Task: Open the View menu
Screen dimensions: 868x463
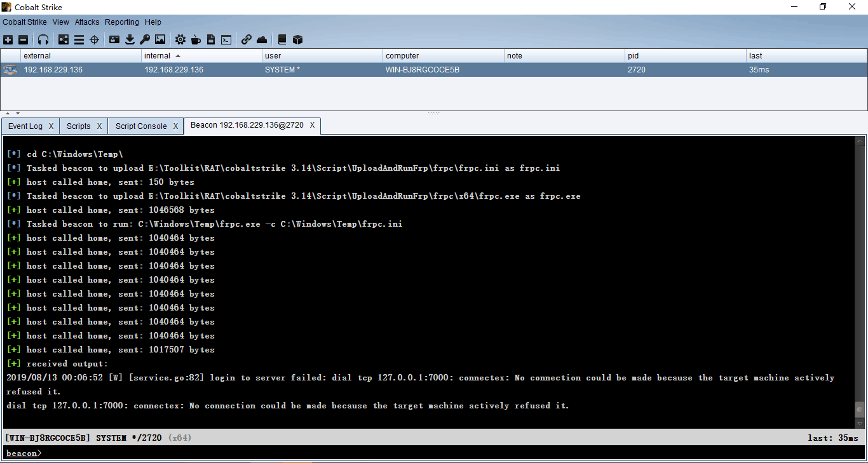Action: (61, 22)
